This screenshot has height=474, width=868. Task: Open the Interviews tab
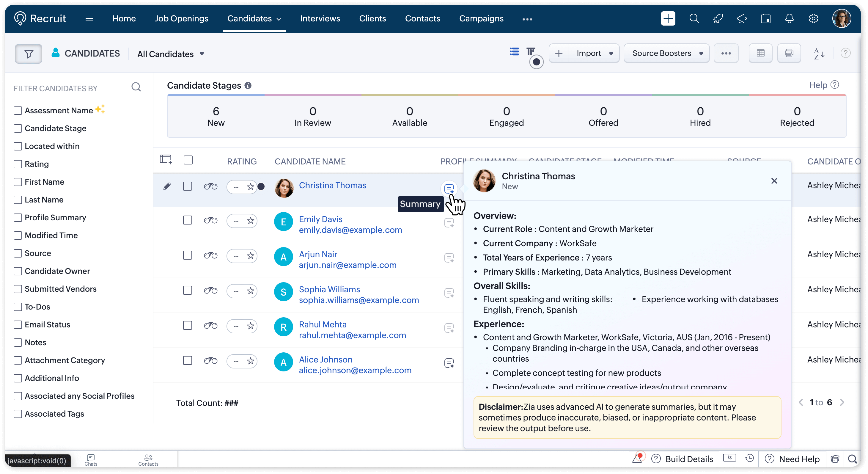pyautogui.click(x=320, y=18)
